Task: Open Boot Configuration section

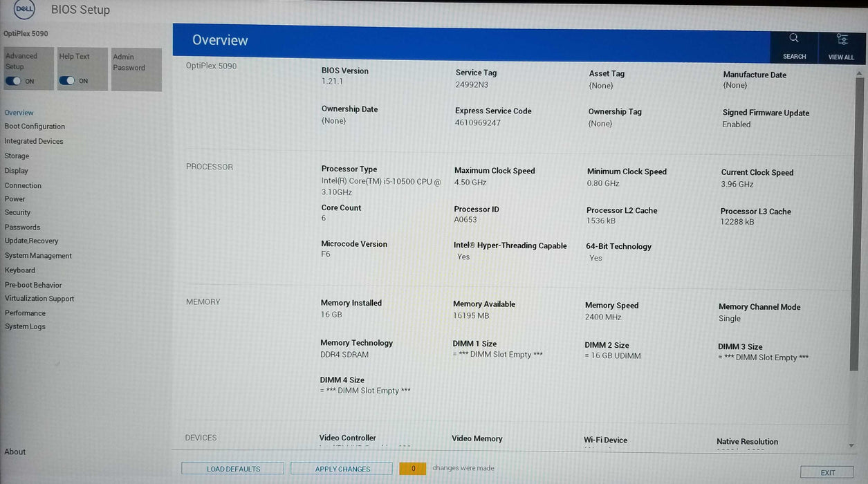Action: 35,127
